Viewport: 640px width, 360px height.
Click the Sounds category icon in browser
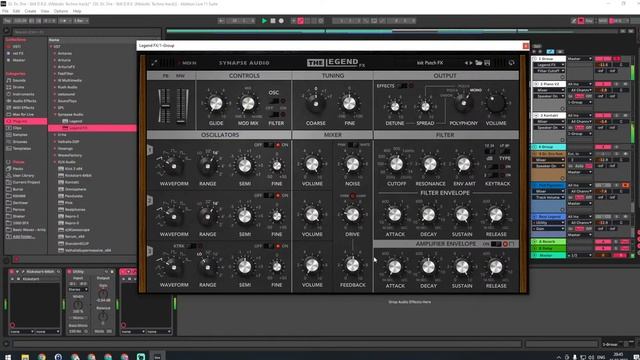pos(9,80)
